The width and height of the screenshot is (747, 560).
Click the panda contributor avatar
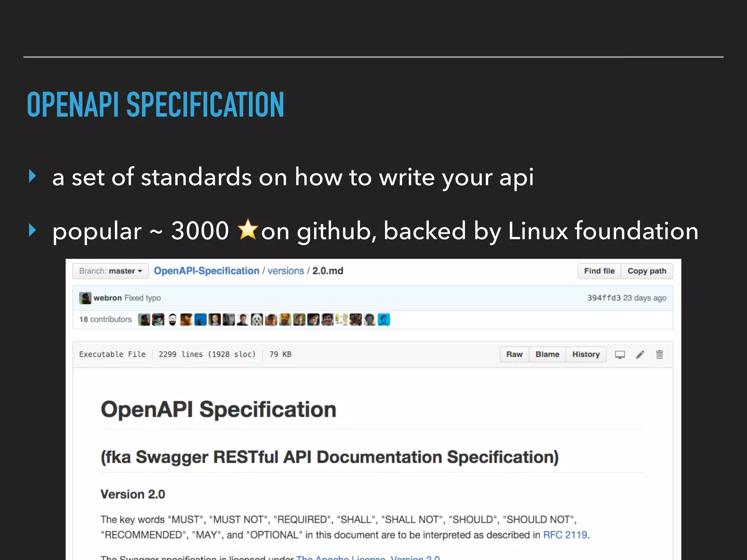coord(257,319)
